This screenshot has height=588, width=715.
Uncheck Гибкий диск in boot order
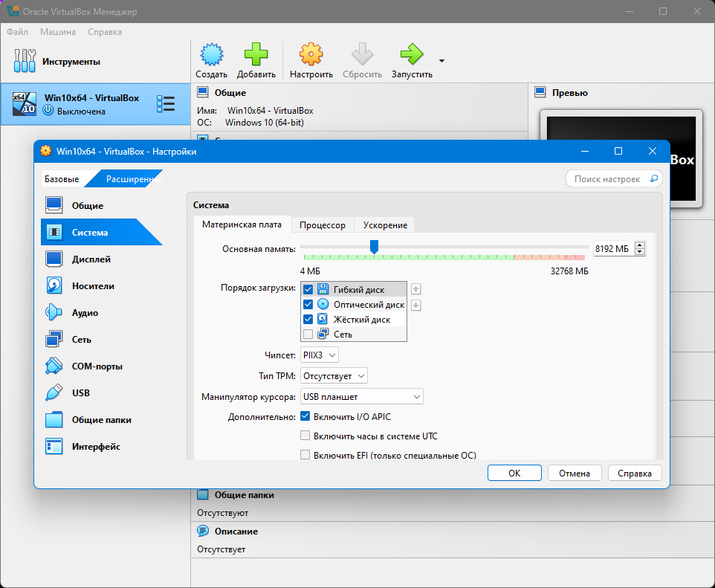click(x=308, y=289)
